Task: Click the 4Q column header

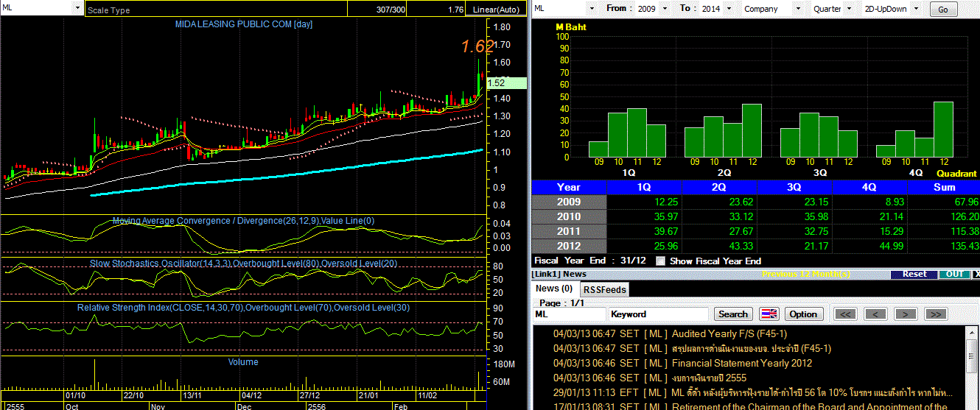Action: (x=869, y=187)
